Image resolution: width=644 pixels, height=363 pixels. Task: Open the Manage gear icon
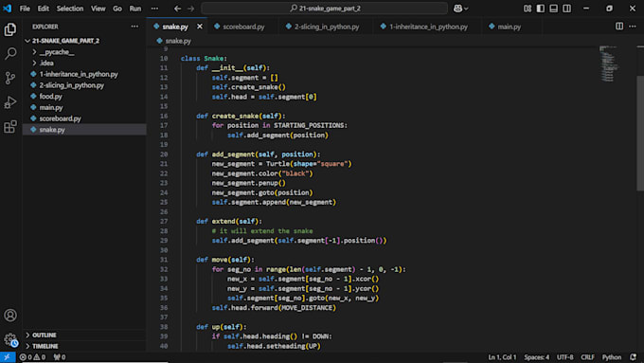click(x=10, y=339)
